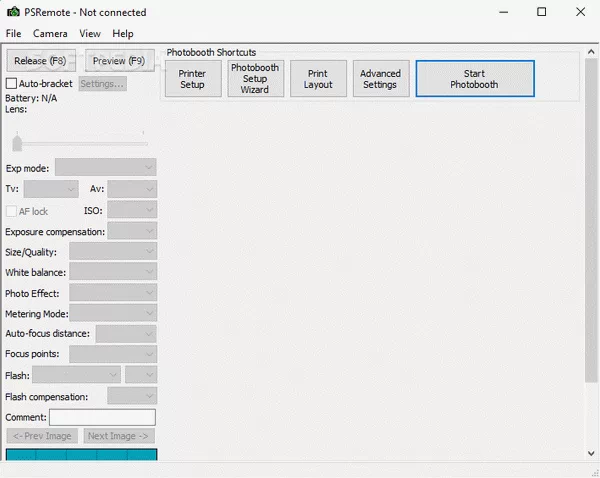Toggle the AF lock checkbox
Screen dimensions: 600x478
coord(11,211)
